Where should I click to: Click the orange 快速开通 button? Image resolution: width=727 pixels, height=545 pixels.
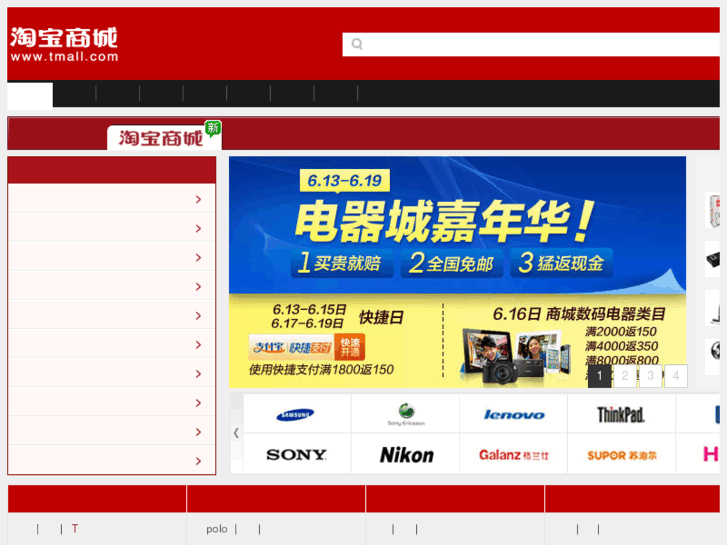[350, 347]
